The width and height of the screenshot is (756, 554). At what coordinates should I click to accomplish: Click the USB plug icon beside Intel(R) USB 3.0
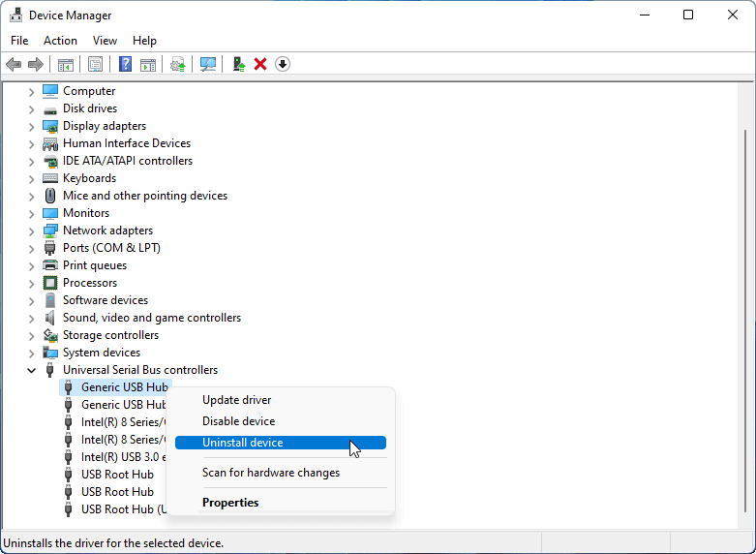coord(69,457)
